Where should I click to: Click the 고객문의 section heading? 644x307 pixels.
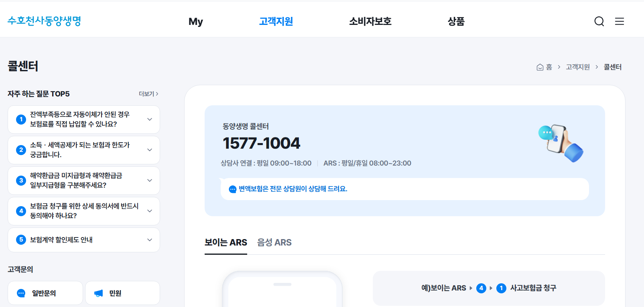pos(20,269)
